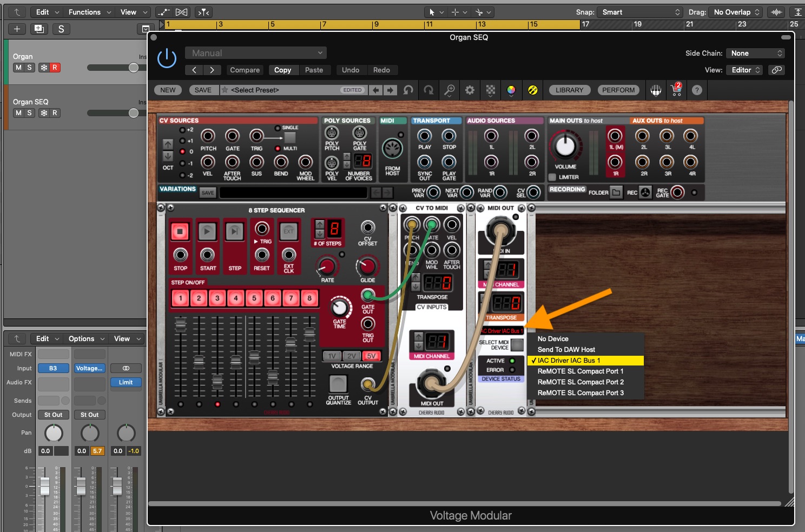Screen dimensions: 805x532
Task: Toggle OUTPUT QUANTIZE button
Action: click(338, 384)
